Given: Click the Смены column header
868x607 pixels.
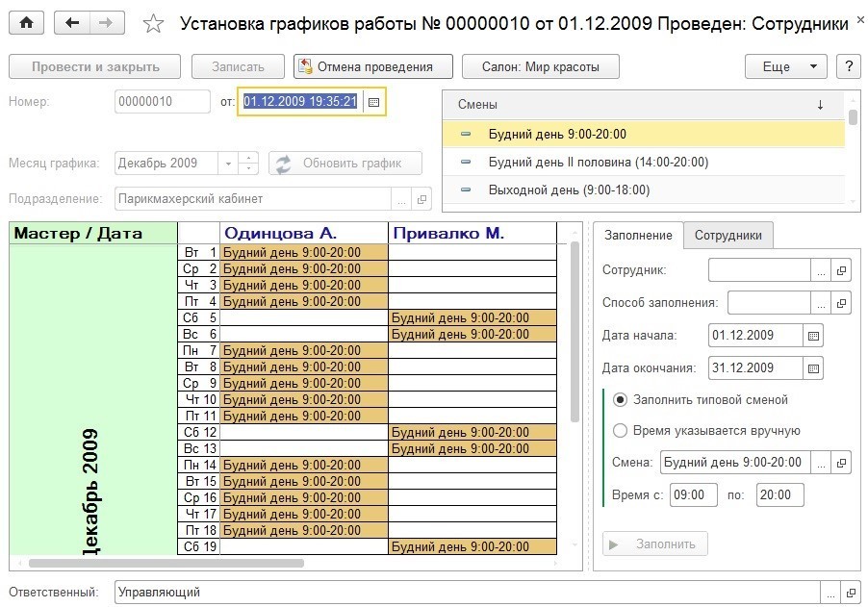Looking at the screenshot, I should click(644, 105).
